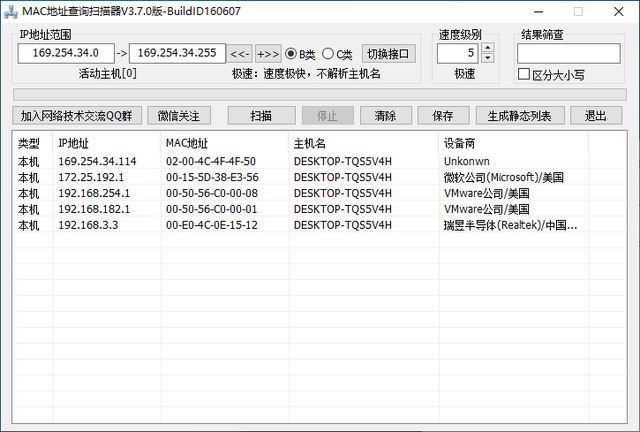
Task: Click MAC address 00-50-56-C0-00-08
Action: 212,193
